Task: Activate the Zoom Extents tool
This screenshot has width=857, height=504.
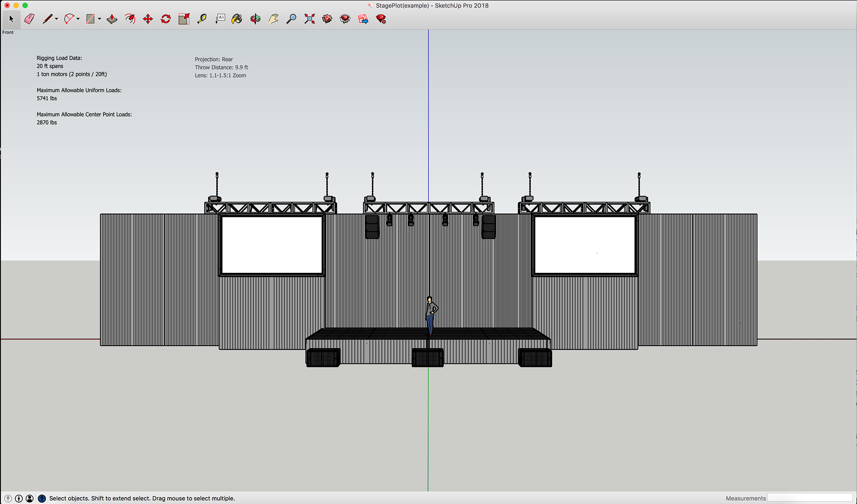Action: click(309, 19)
